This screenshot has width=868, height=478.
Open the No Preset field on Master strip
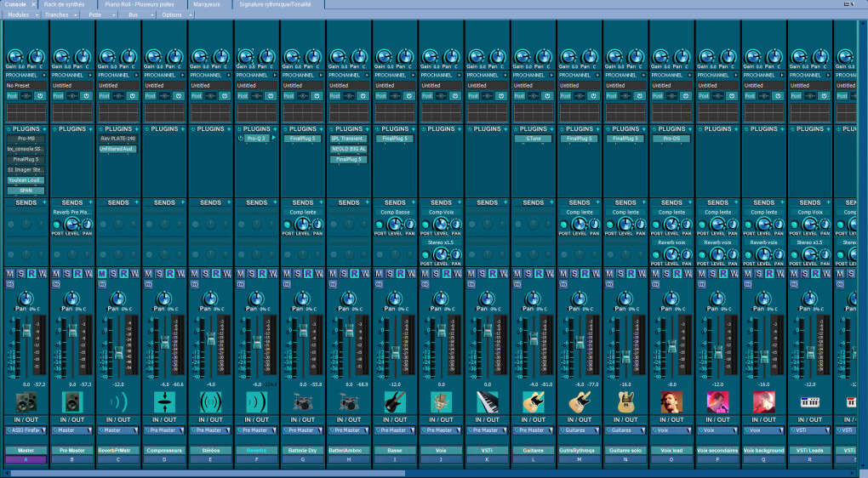(26, 86)
